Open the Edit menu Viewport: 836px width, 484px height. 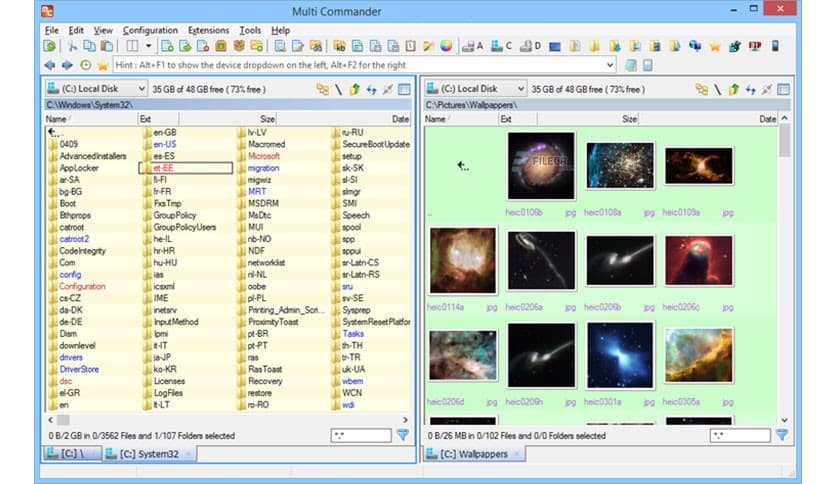[x=76, y=30]
